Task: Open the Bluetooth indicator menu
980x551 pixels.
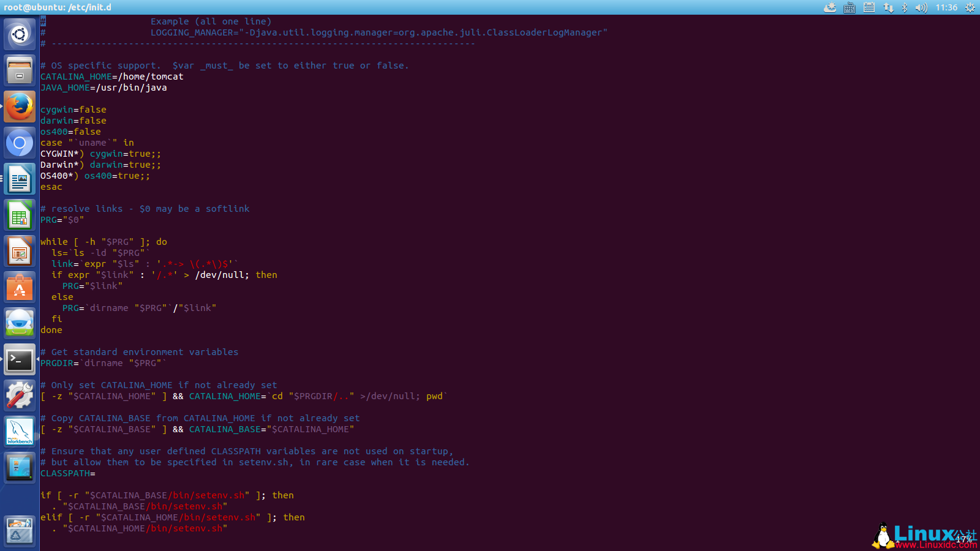Action: point(905,8)
